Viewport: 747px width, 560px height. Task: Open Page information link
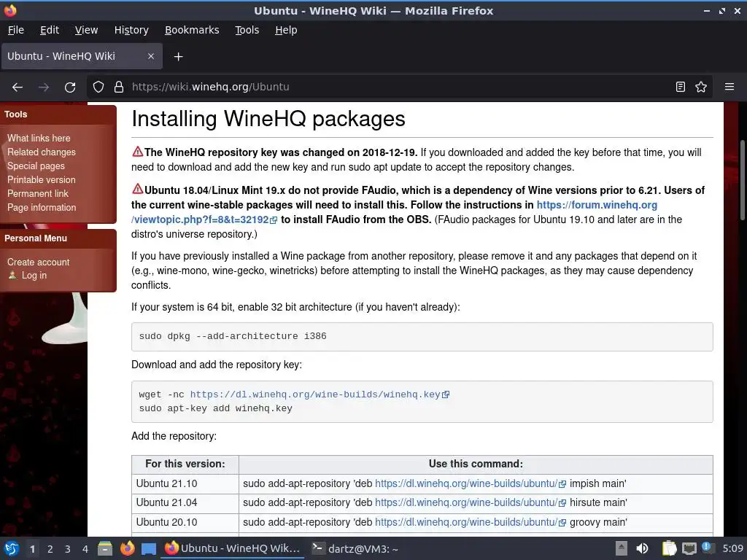pos(42,207)
